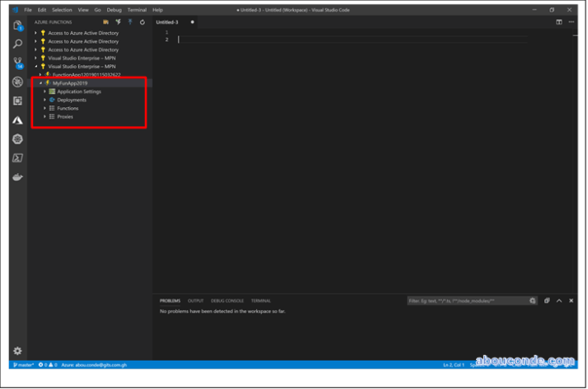Switch to the OUTPUT panel tab
This screenshot has width=588, height=389.
(x=195, y=301)
